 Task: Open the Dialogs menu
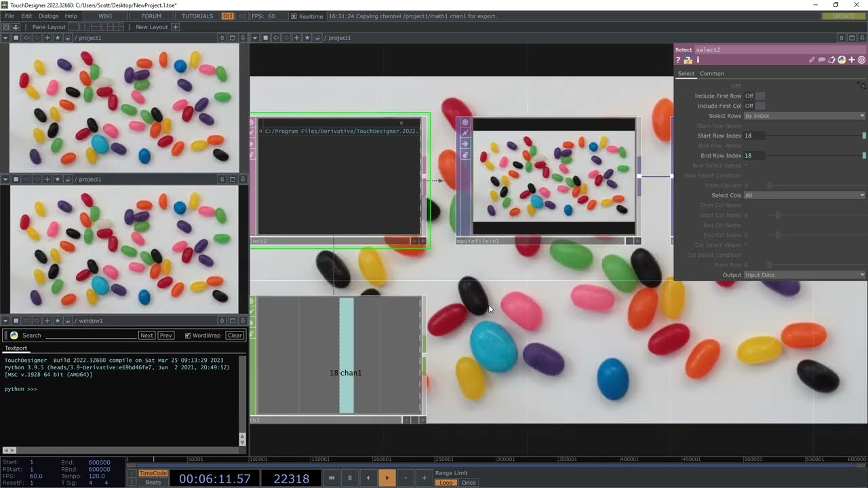click(48, 16)
